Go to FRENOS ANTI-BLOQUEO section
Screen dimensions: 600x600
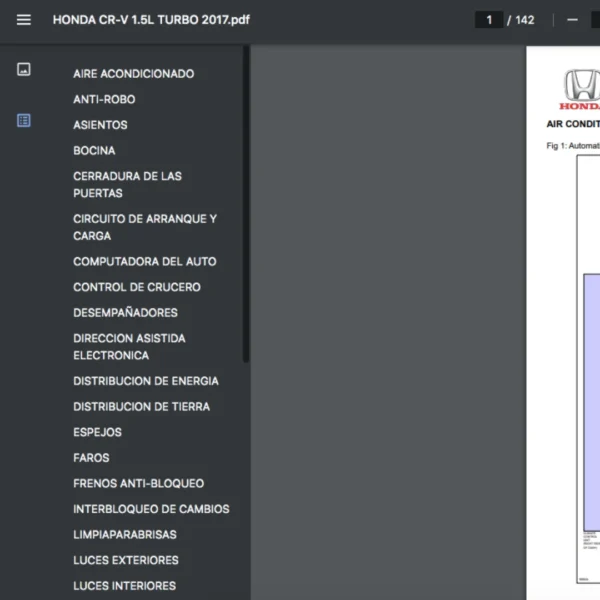(x=138, y=484)
